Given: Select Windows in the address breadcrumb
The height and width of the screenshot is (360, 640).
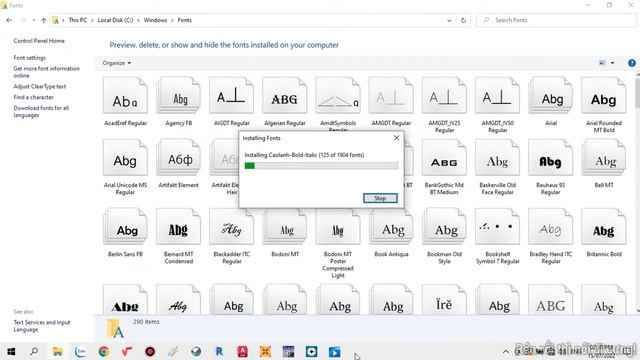Looking at the screenshot, I should point(155,20).
